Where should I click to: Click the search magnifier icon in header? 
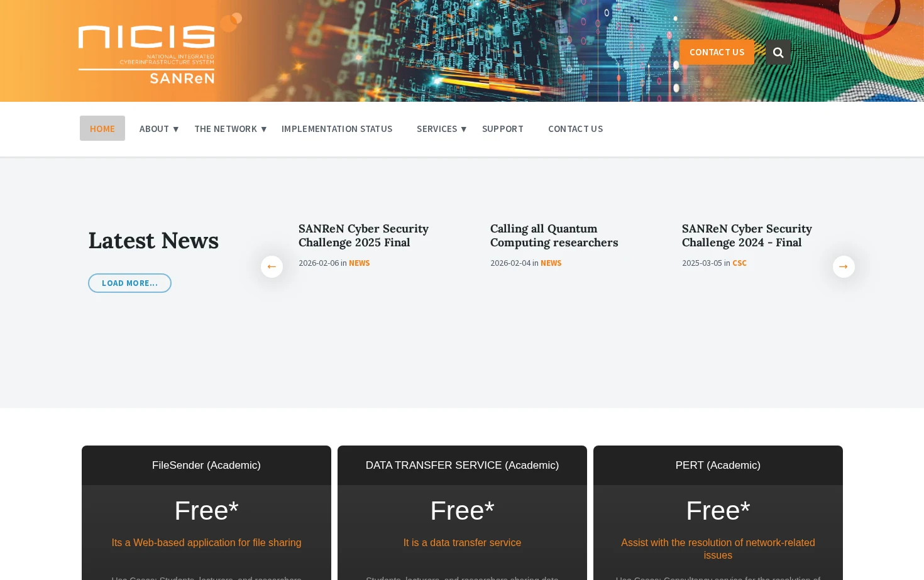(778, 52)
